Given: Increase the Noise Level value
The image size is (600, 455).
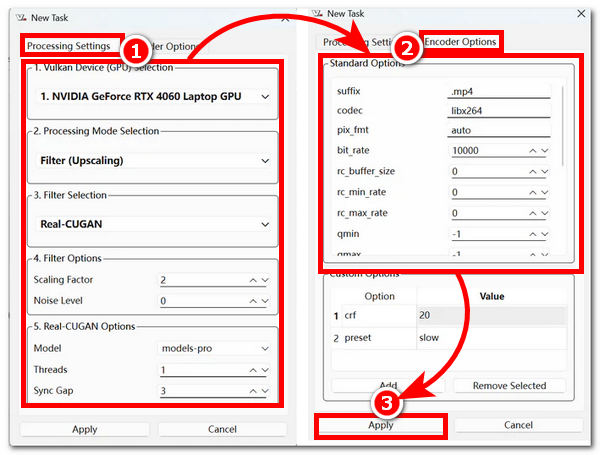Looking at the screenshot, I should tap(253, 301).
